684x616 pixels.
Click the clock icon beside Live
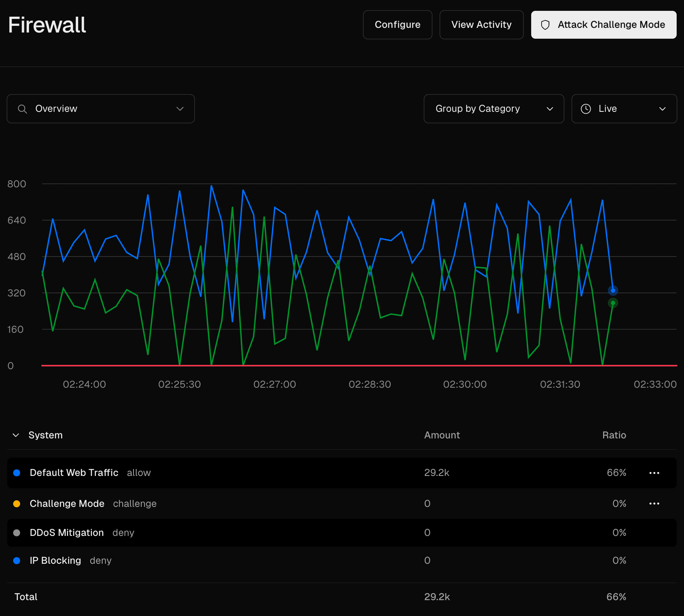coord(586,109)
